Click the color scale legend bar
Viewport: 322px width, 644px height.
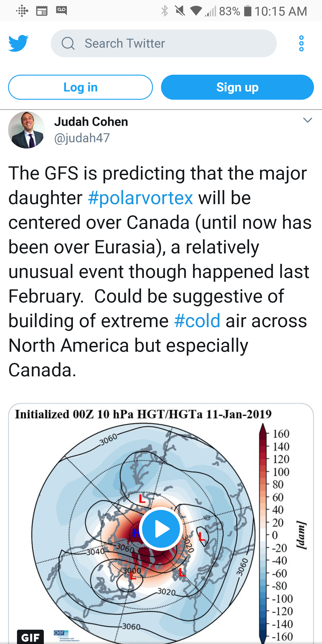(x=263, y=532)
